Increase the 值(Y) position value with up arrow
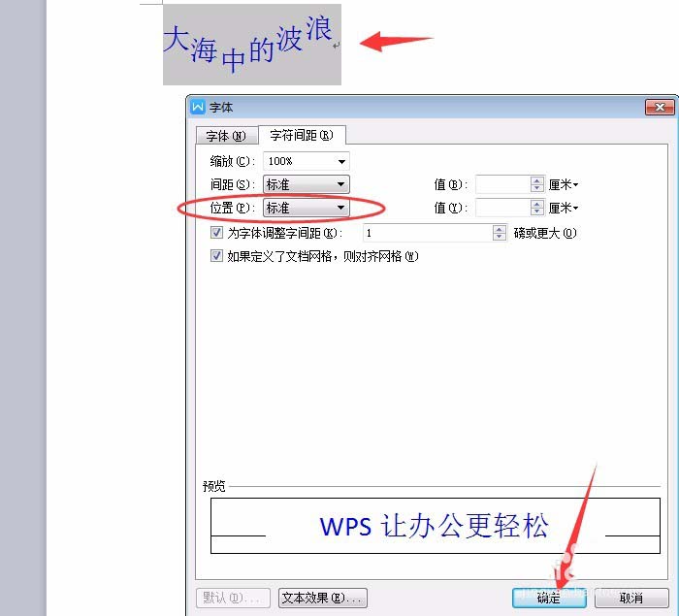 [537, 204]
